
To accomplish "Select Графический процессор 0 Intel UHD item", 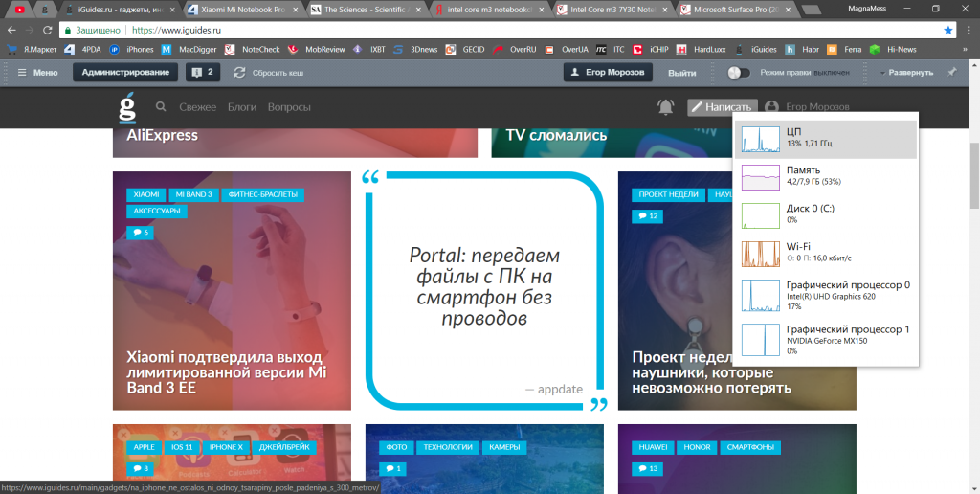I will tap(825, 296).
